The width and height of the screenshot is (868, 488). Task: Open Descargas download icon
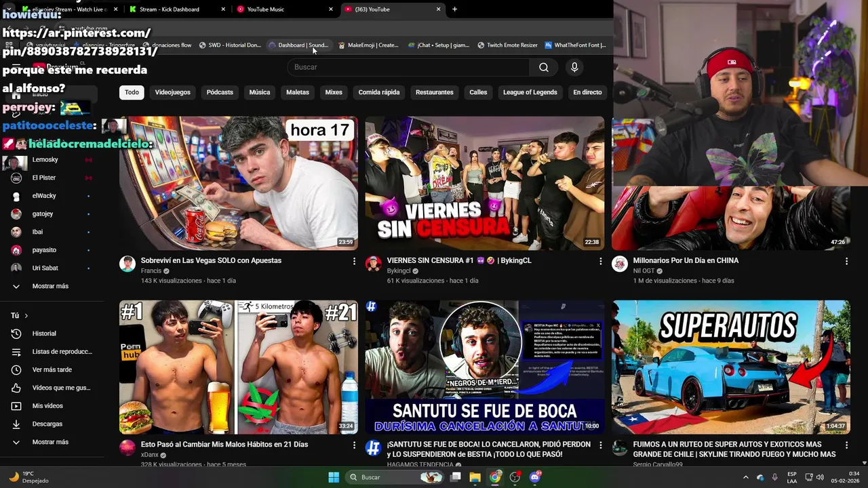coord(16,424)
